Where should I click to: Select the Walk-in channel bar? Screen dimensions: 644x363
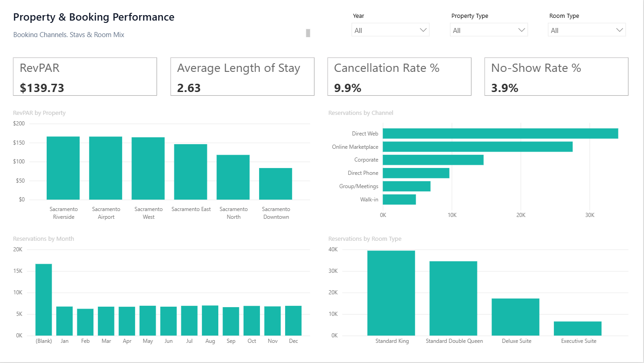click(x=399, y=200)
